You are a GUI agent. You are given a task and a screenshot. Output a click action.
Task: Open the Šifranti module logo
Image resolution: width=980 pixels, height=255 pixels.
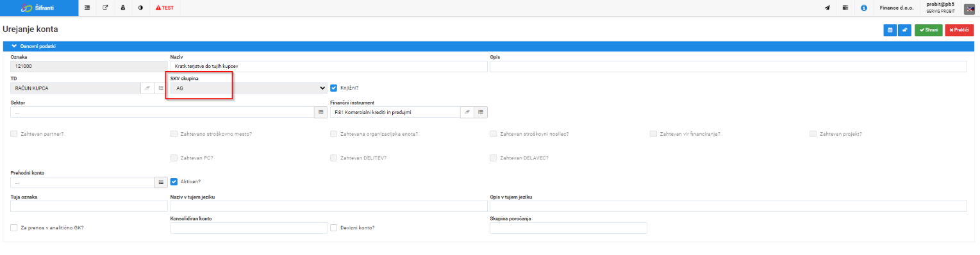click(x=38, y=8)
